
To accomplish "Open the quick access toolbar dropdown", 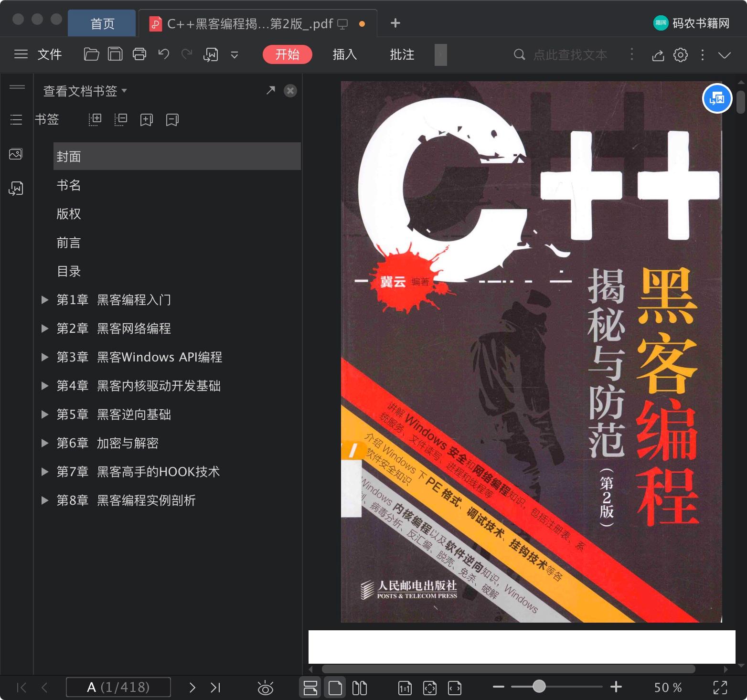I will [x=235, y=55].
